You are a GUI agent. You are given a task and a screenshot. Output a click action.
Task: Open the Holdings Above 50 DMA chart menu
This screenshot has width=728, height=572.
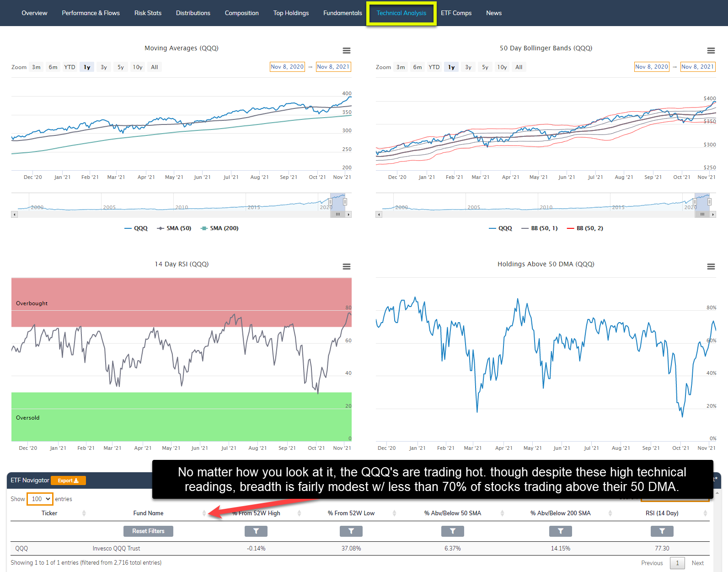click(x=711, y=267)
